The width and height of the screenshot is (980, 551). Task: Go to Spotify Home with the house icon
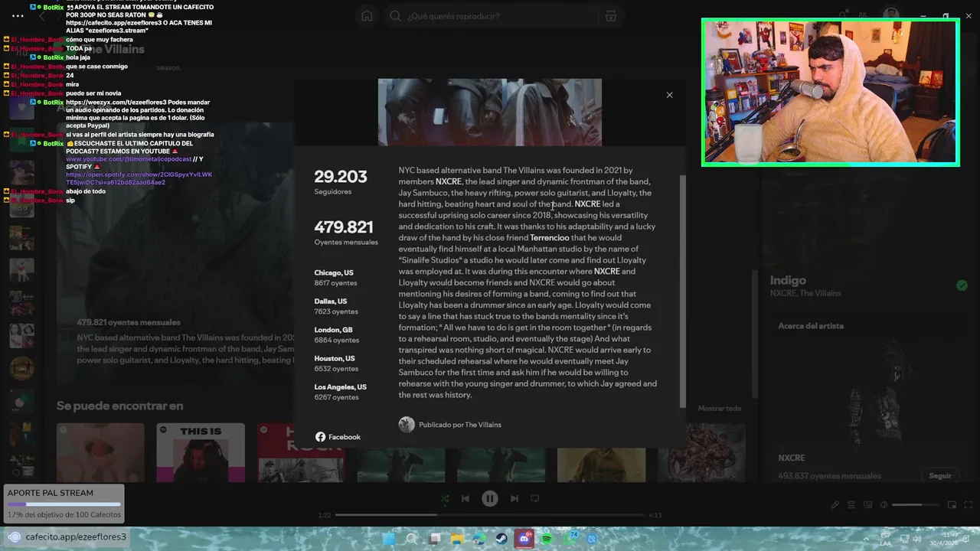click(367, 16)
